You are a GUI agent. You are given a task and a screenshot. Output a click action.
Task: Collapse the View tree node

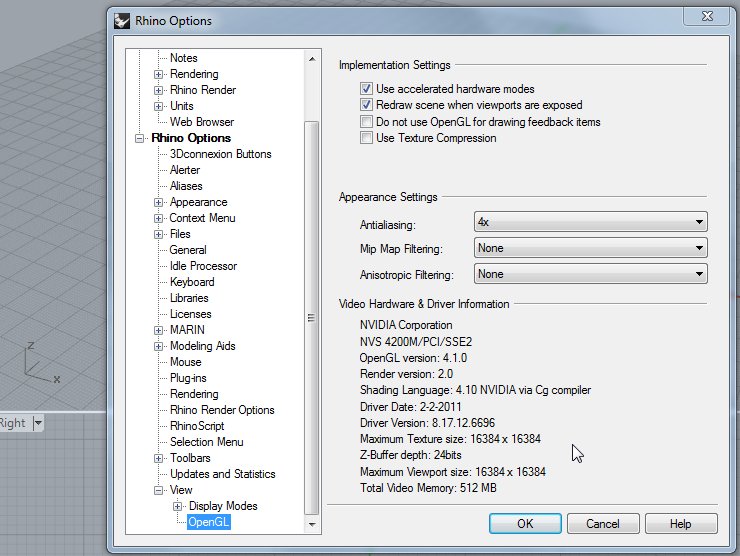point(159,490)
